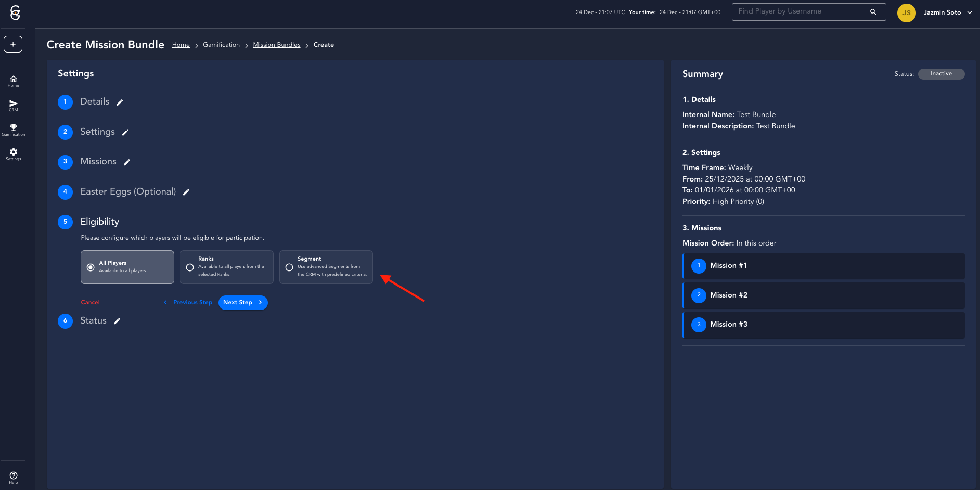
Task: Click the pencil icon next to Details
Action: pyautogui.click(x=120, y=102)
